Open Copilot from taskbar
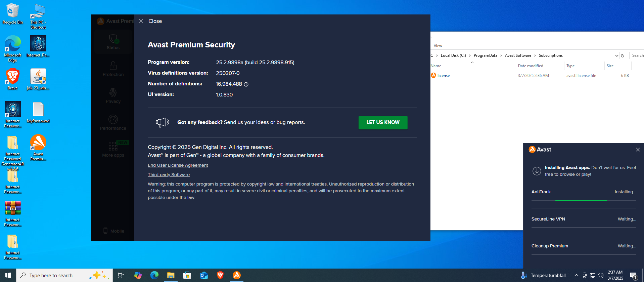Image resolution: width=644 pixels, height=282 pixels. 138,275
